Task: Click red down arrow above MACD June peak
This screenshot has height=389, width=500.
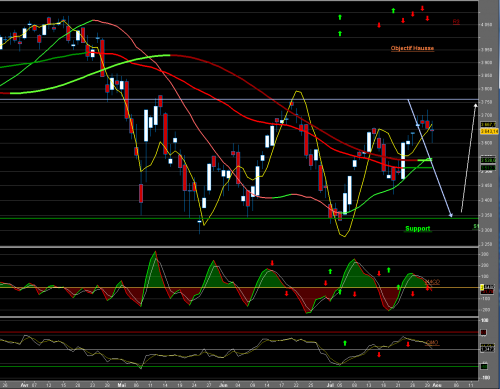Action: [x=272, y=263]
